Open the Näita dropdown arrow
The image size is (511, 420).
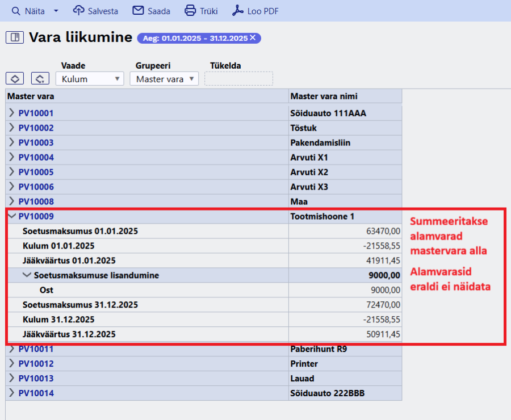click(x=56, y=11)
